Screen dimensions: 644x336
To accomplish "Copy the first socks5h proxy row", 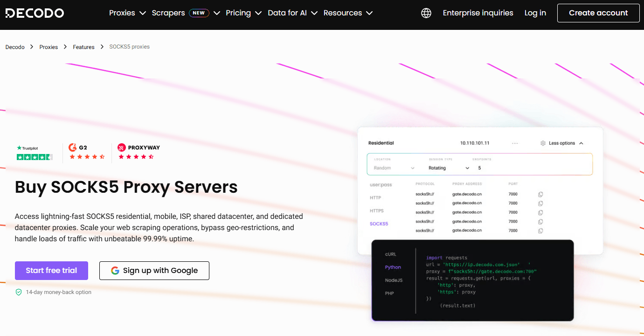I will (540, 194).
